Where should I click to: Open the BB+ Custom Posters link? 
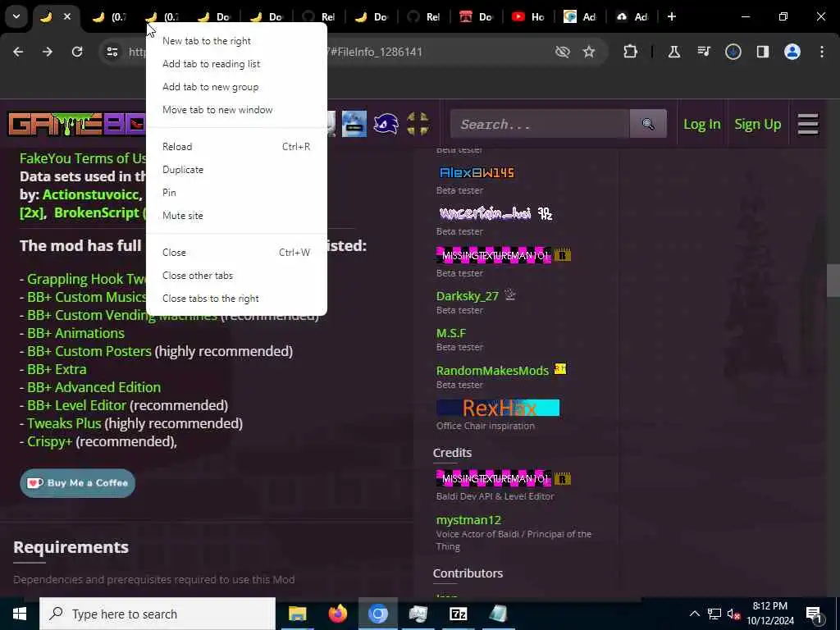pyautogui.click(x=89, y=351)
